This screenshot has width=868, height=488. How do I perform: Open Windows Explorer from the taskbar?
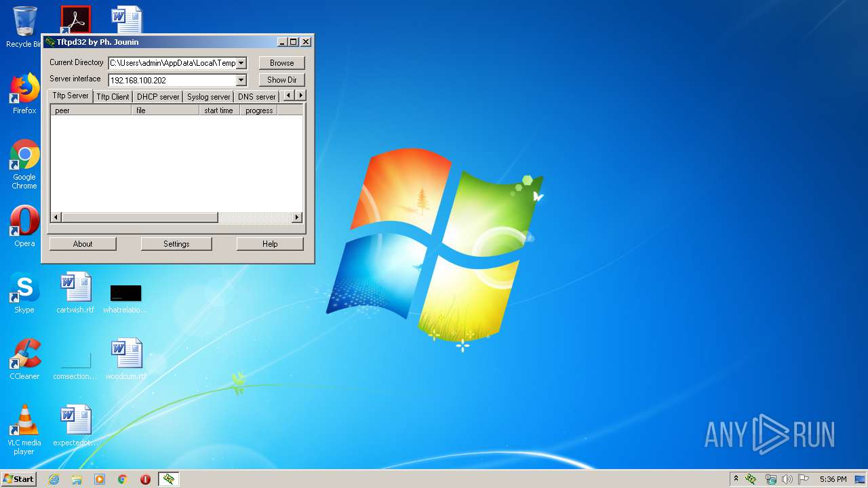(77, 479)
